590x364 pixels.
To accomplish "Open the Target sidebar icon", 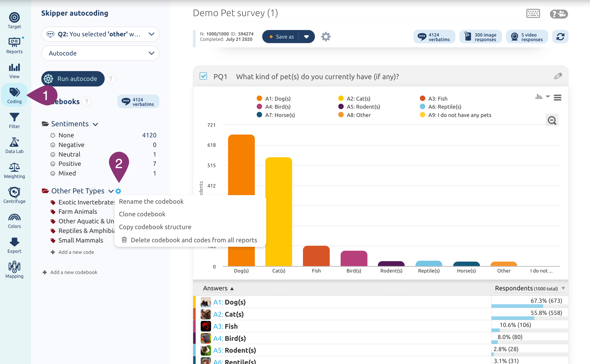I will pos(14,21).
